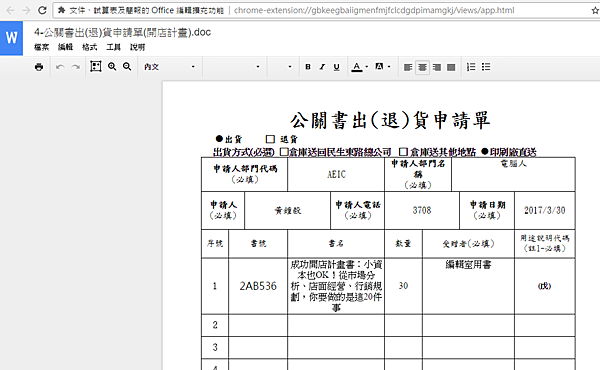Click the 用途說明代碼 column header
Viewport: 600px width, 370px height.
tap(545, 244)
